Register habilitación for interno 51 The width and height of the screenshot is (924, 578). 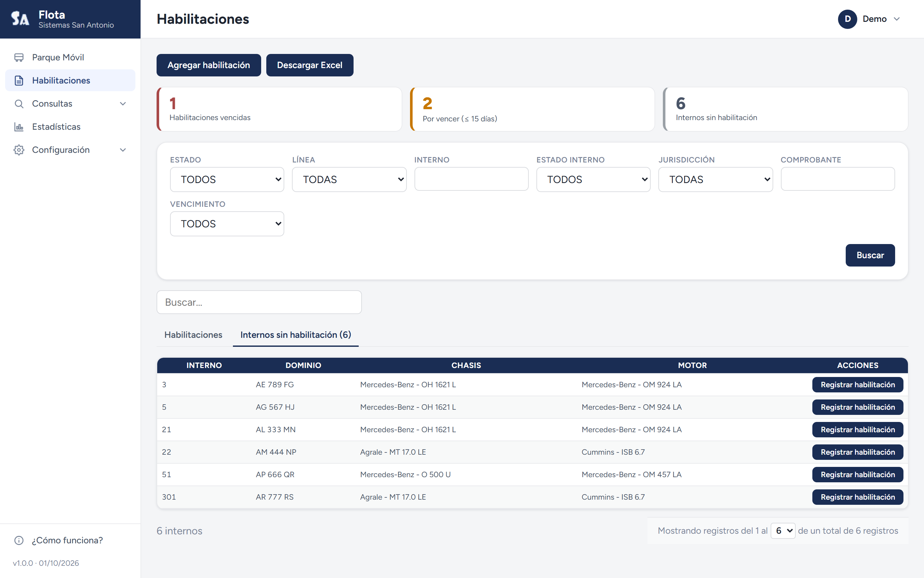(x=857, y=474)
